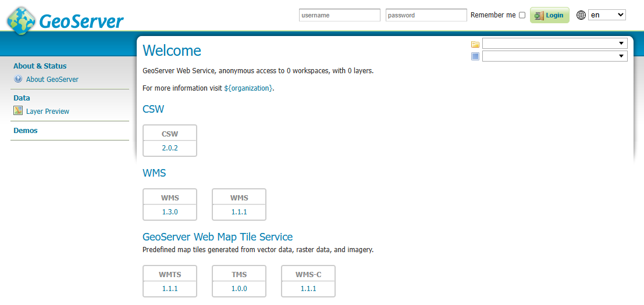Open the en language dropdown

[607, 15]
